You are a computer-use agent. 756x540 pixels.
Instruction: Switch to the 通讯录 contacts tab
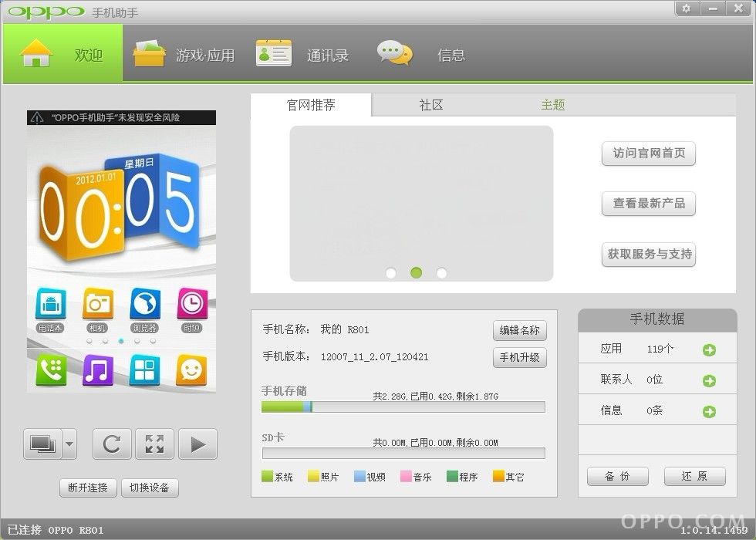coord(303,55)
